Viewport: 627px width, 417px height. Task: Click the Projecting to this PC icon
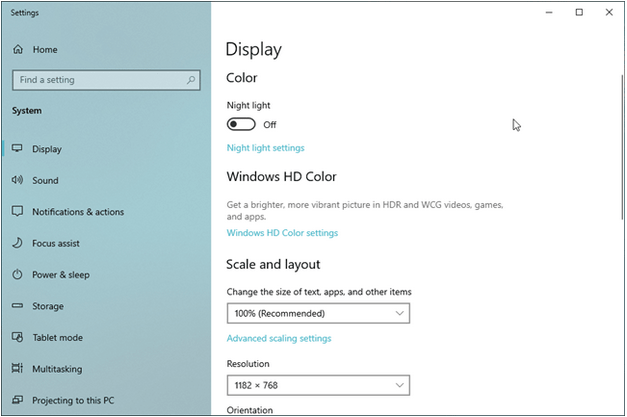[x=17, y=399]
